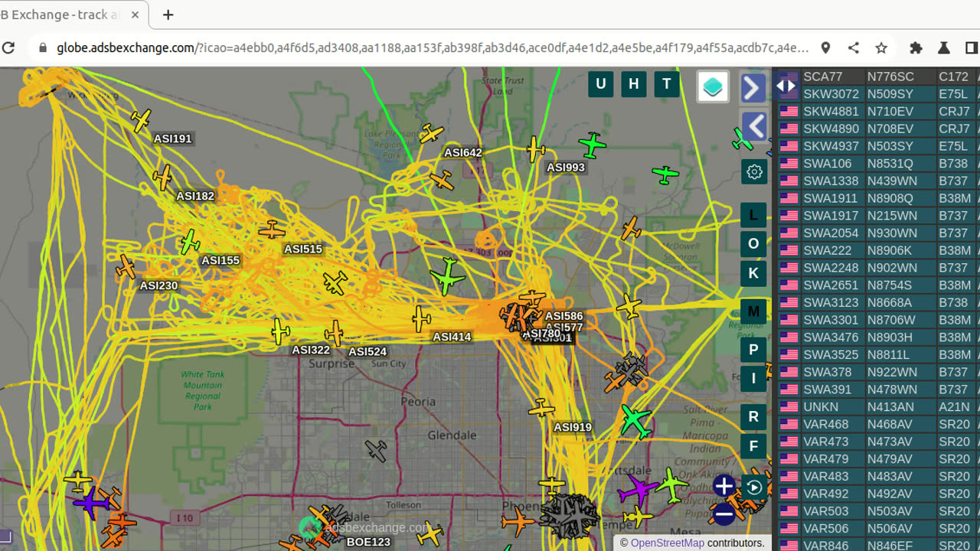980x551 pixels.
Task: Open the history replay icon
Action: coord(754,487)
